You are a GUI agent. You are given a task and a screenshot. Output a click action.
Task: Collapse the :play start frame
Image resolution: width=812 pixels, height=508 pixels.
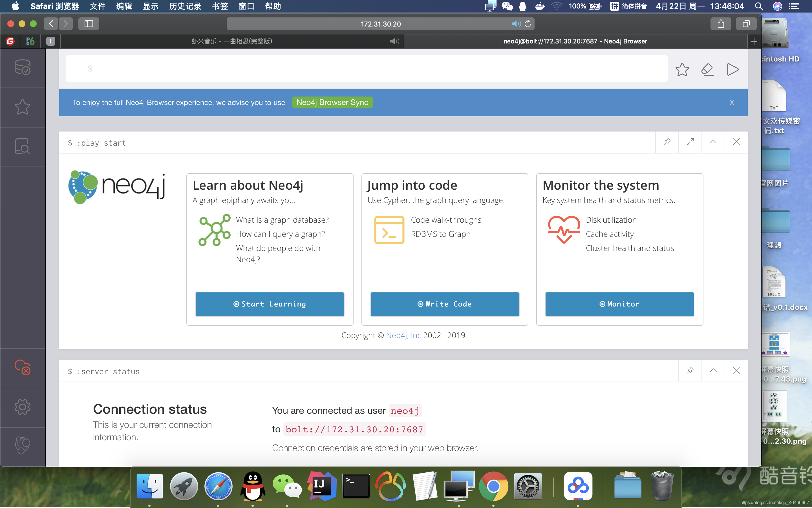point(713,142)
